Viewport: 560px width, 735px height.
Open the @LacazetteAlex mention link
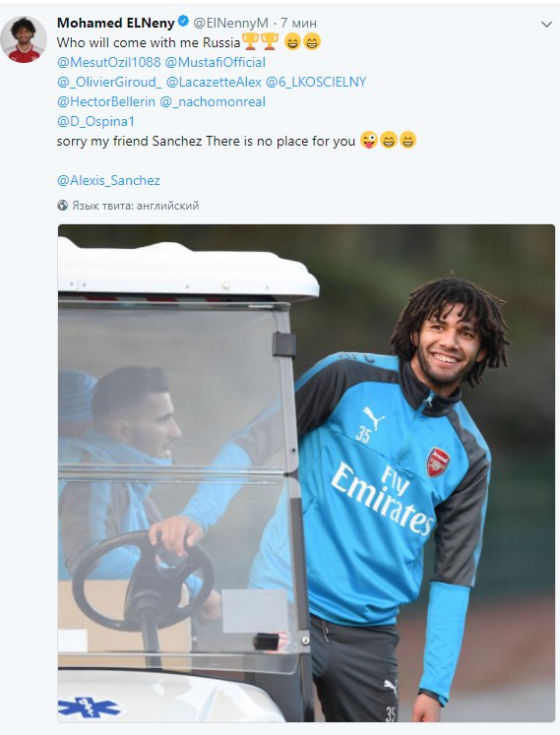(214, 82)
